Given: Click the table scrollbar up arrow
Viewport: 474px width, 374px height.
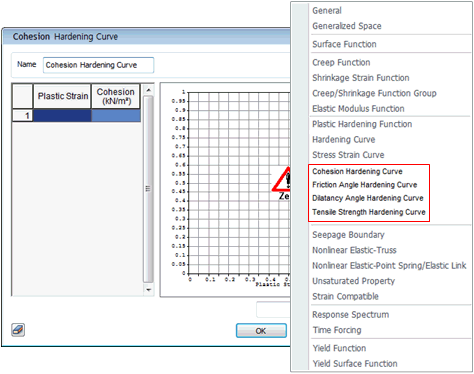Looking at the screenshot, I should click(149, 90).
